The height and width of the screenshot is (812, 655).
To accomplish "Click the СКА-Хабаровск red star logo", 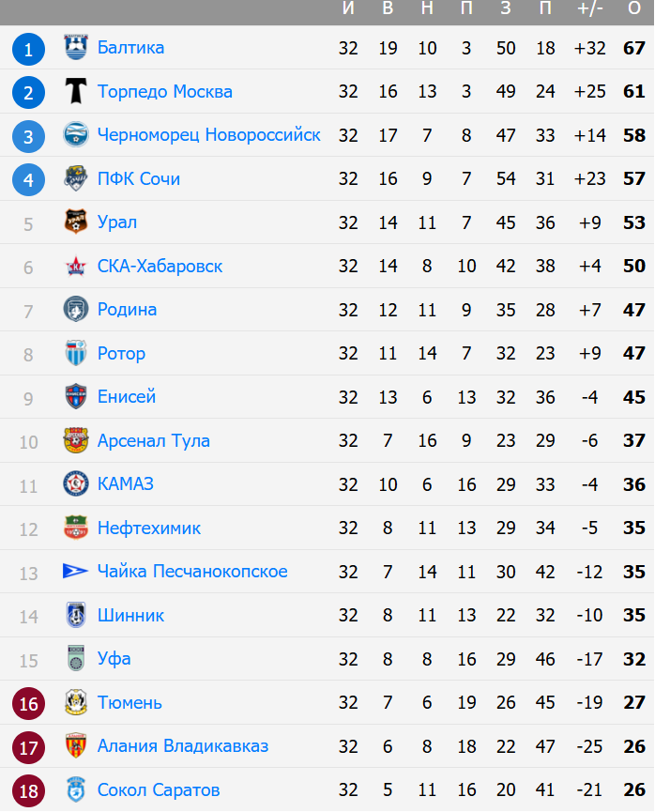I will pyautogui.click(x=76, y=267).
